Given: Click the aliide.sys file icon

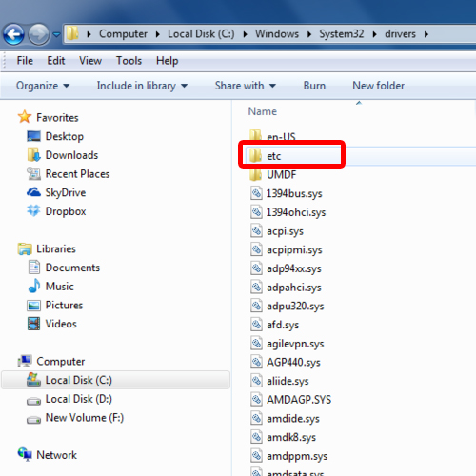Looking at the screenshot, I should 256,380.
